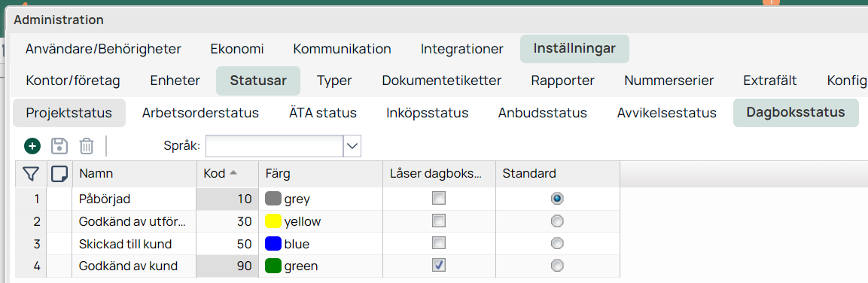Click the Färg column header
The height and width of the screenshot is (283, 868).
(x=321, y=174)
